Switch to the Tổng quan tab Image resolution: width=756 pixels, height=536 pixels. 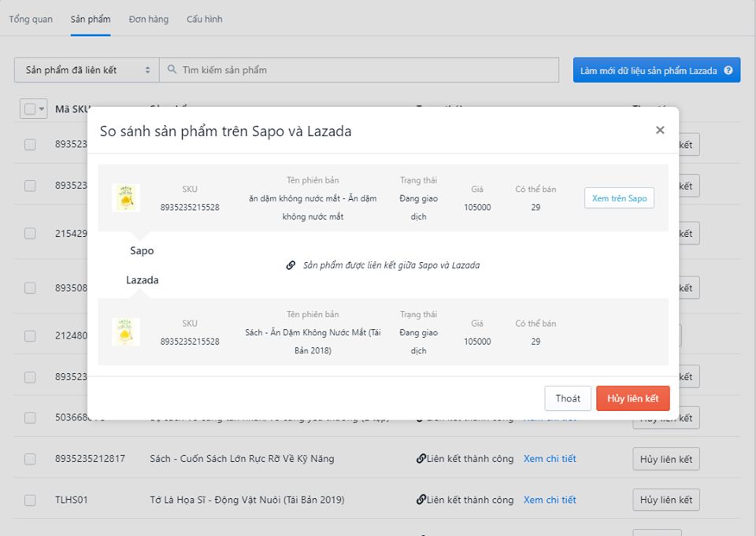(x=31, y=19)
